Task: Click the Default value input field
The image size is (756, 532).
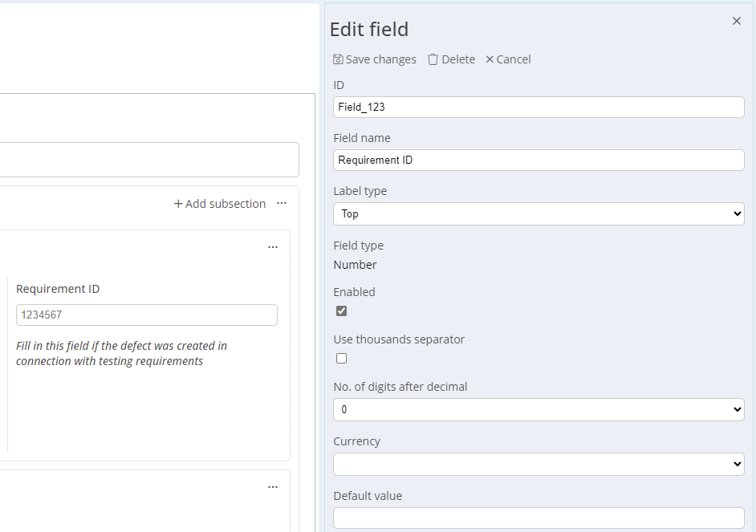Action: (539, 518)
